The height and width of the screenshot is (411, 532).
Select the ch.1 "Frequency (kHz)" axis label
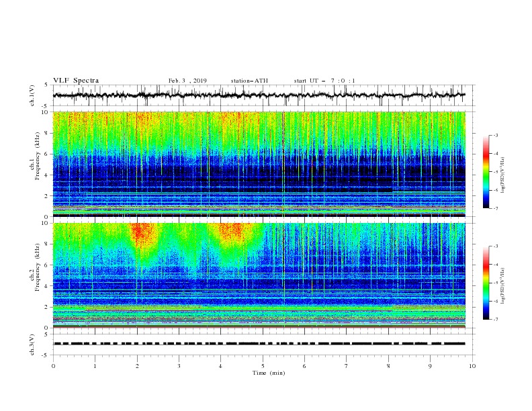[x=38, y=154]
